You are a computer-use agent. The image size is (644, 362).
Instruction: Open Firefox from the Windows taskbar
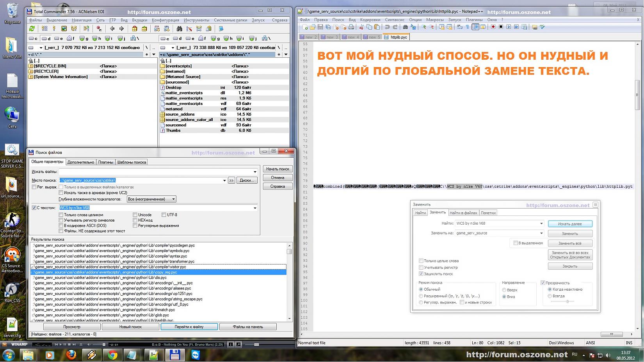pos(71,355)
